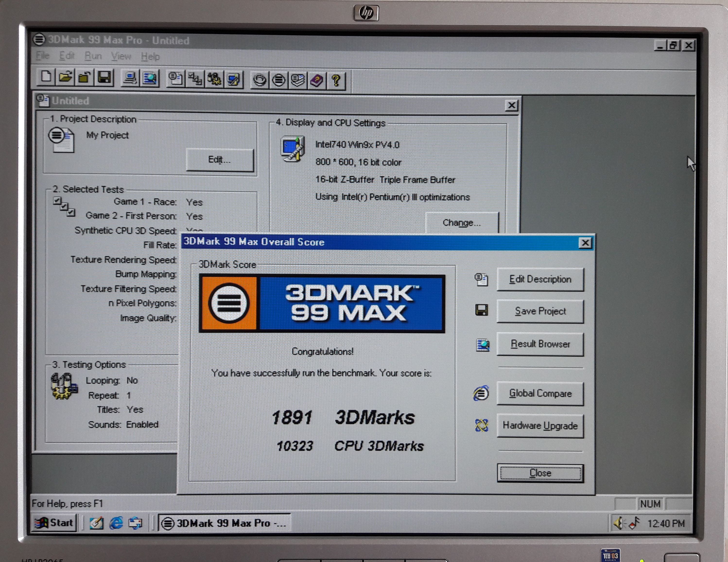Screen dimensions: 728x562
Task: Click the NUM indicator in status bar
Action: 650,504
